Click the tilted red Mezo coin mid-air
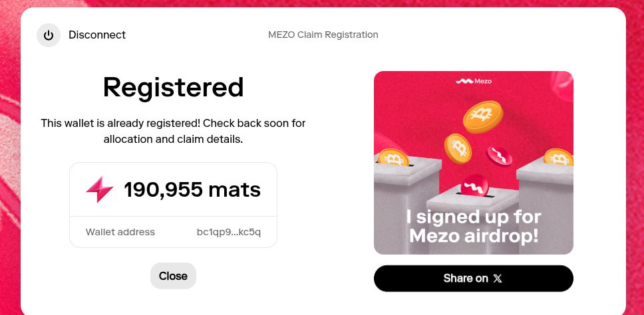Viewport: 644px width, 315px height. tap(500, 156)
